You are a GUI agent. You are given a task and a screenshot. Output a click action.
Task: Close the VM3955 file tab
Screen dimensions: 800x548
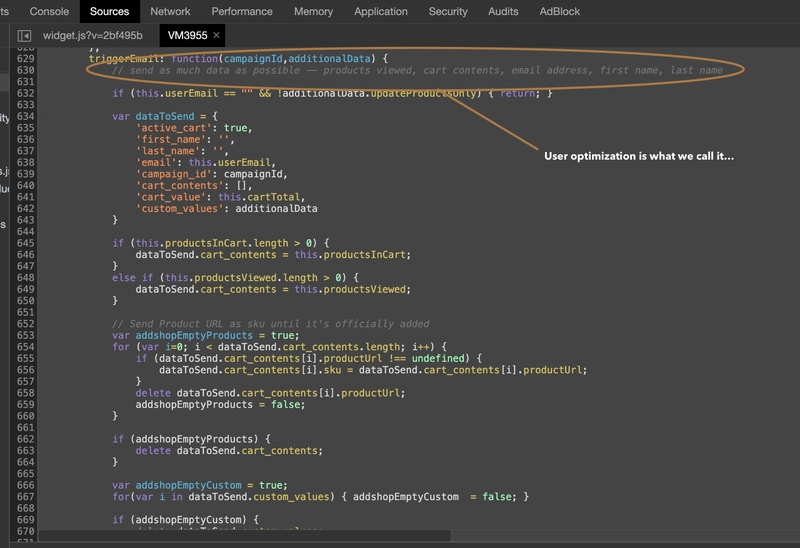coord(216,35)
